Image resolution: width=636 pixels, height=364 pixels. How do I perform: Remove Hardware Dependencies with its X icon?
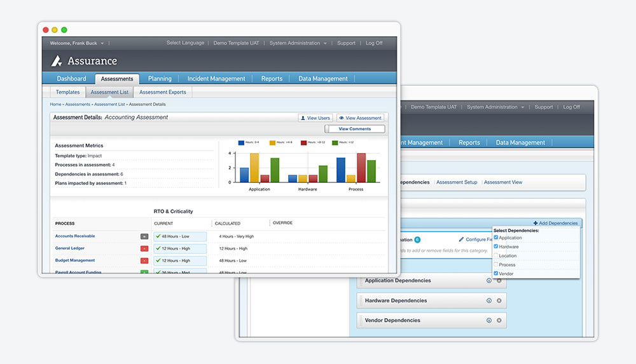coord(499,300)
